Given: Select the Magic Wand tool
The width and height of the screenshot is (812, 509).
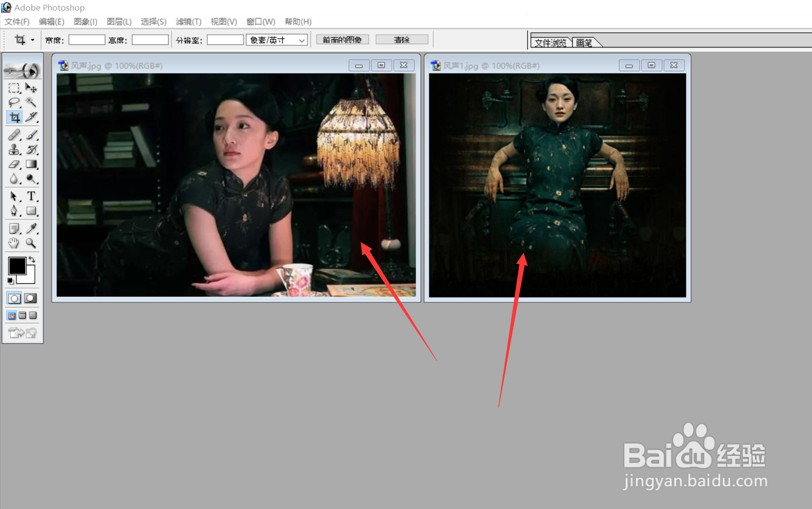Looking at the screenshot, I should pyautogui.click(x=31, y=102).
